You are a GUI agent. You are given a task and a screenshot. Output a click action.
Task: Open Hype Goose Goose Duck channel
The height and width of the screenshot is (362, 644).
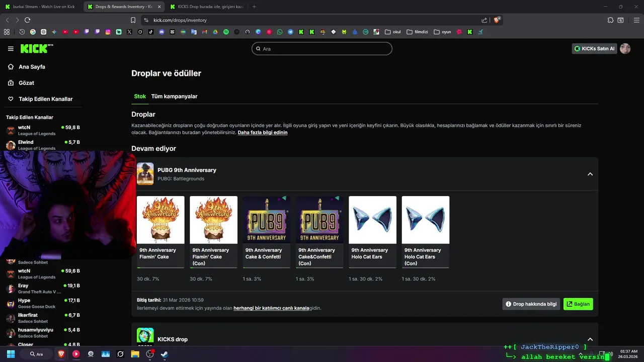[x=43, y=303]
